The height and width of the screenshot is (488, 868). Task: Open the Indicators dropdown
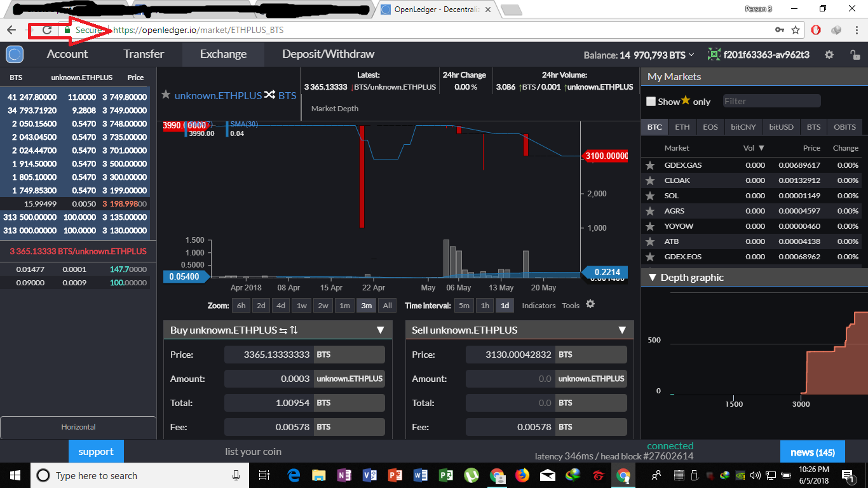point(539,306)
